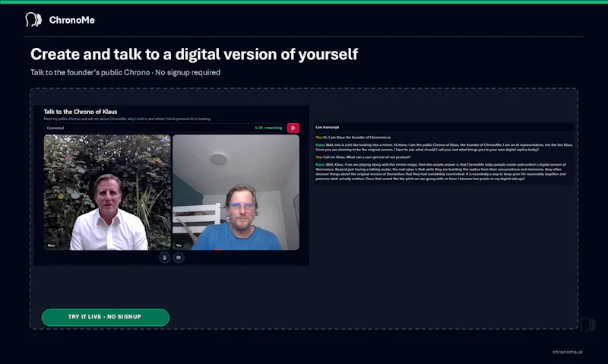Screen dimensions: 608x364
Task: Click transcript line Hi, I am Klaus the founder
Action: [353, 138]
